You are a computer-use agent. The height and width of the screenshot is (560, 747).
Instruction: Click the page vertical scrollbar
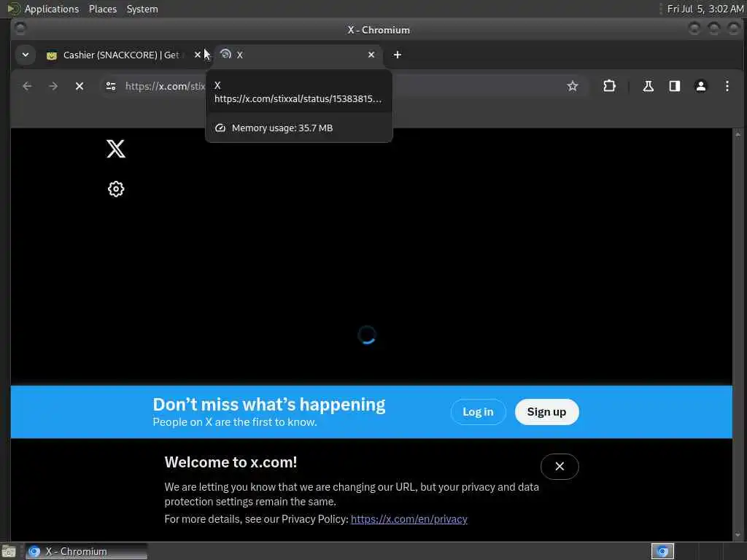pos(738,333)
